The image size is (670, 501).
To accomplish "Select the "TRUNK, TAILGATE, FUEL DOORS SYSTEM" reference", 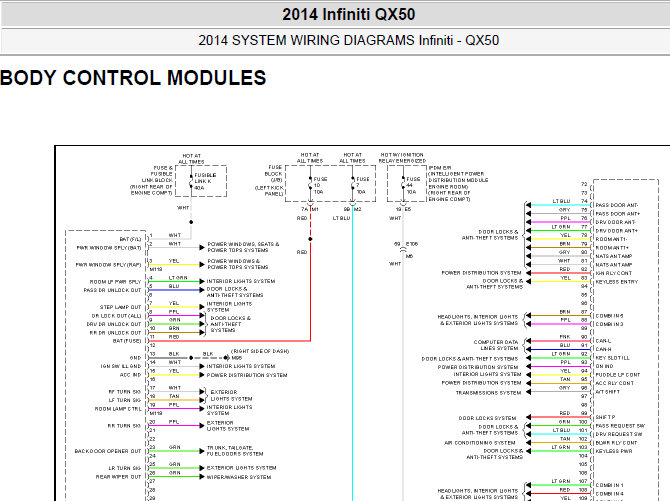I will click(x=235, y=451).
